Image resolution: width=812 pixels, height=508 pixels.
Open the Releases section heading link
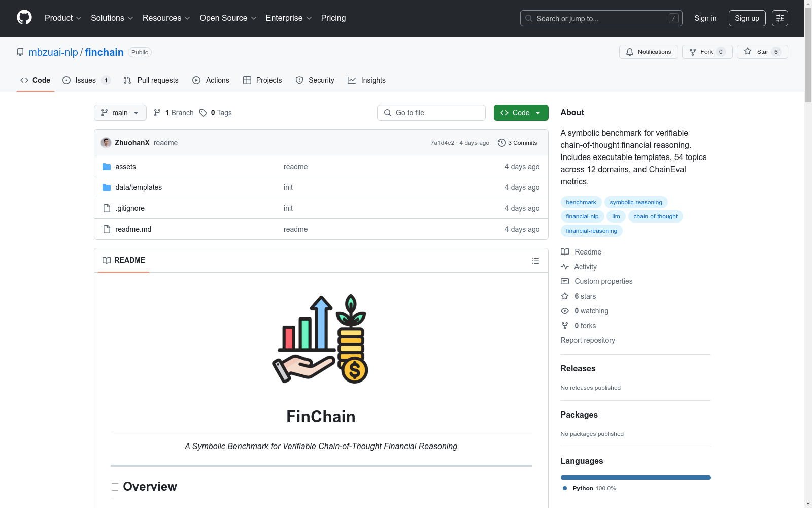(x=578, y=369)
